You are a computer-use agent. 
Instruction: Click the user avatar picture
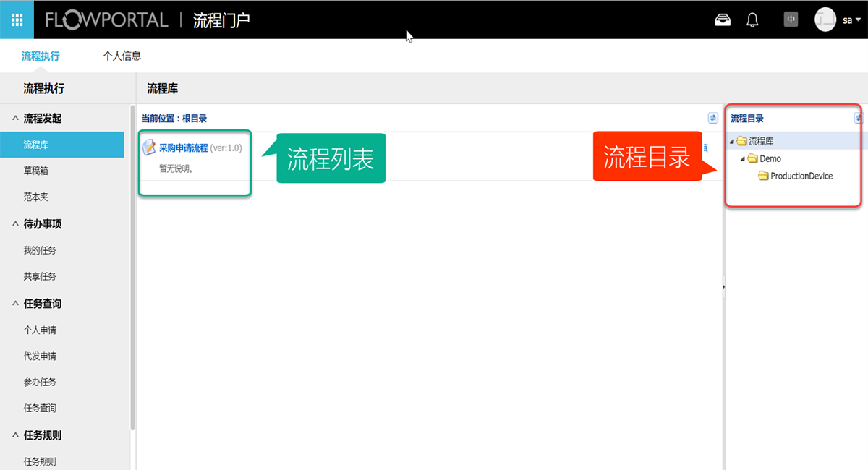pyautogui.click(x=825, y=20)
